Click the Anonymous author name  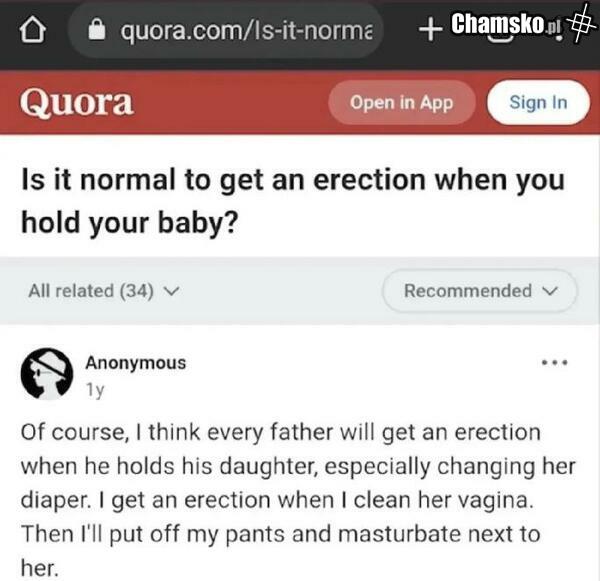(135, 363)
